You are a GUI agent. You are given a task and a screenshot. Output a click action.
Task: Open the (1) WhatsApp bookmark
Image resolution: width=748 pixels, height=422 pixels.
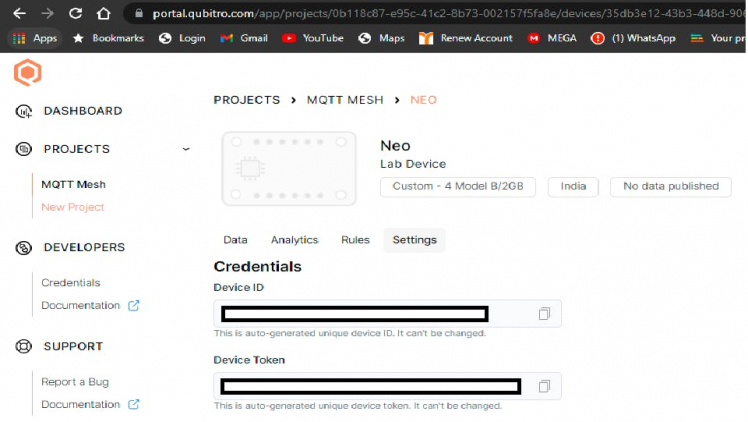click(633, 38)
